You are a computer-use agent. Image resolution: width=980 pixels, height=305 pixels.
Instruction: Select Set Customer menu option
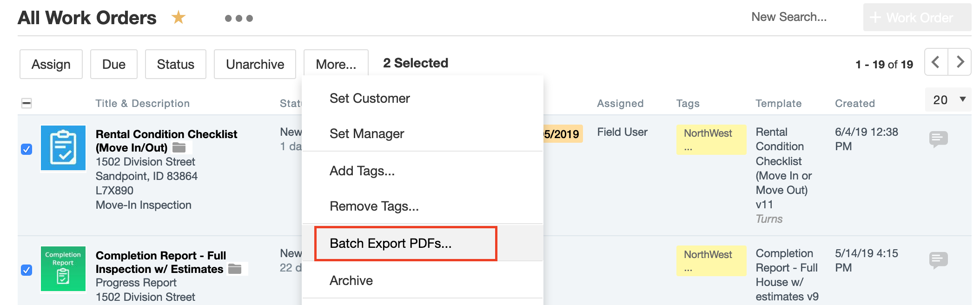[x=370, y=99]
